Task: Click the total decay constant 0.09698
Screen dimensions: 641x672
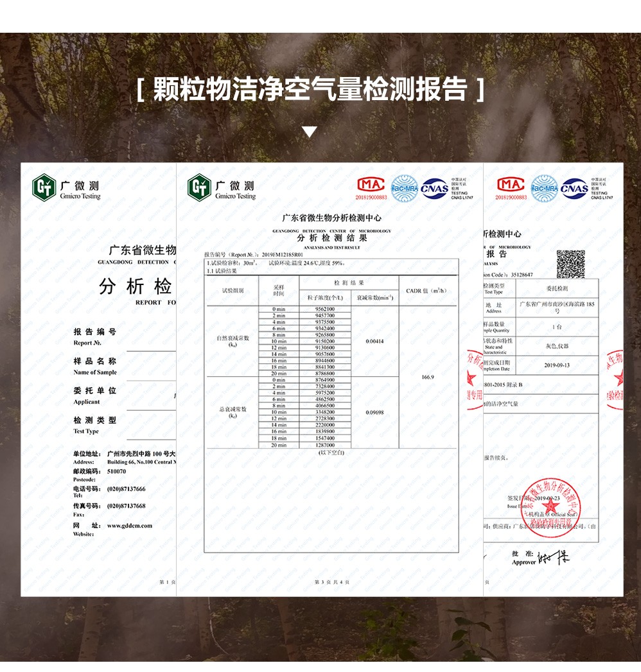Action: pos(374,412)
